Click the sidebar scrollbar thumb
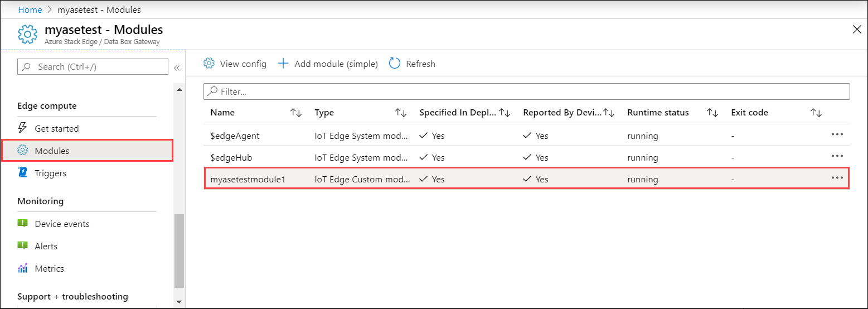The width and height of the screenshot is (868, 309). point(179,250)
